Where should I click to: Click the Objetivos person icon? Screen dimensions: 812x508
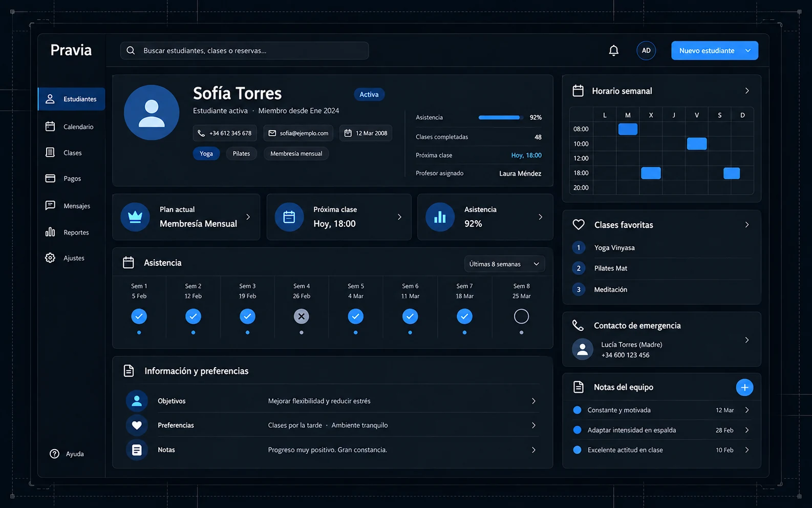pos(137,401)
